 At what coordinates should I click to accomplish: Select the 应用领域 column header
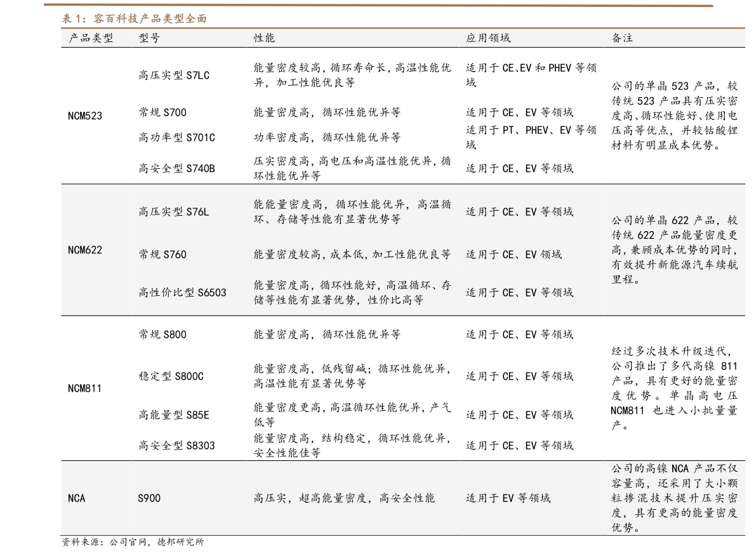pyautogui.click(x=487, y=38)
